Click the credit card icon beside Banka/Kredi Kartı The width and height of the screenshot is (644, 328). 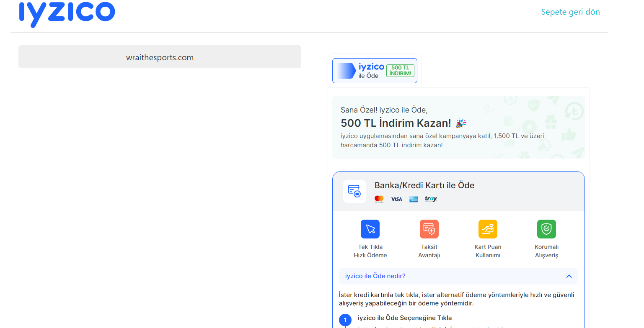[354, 191]
